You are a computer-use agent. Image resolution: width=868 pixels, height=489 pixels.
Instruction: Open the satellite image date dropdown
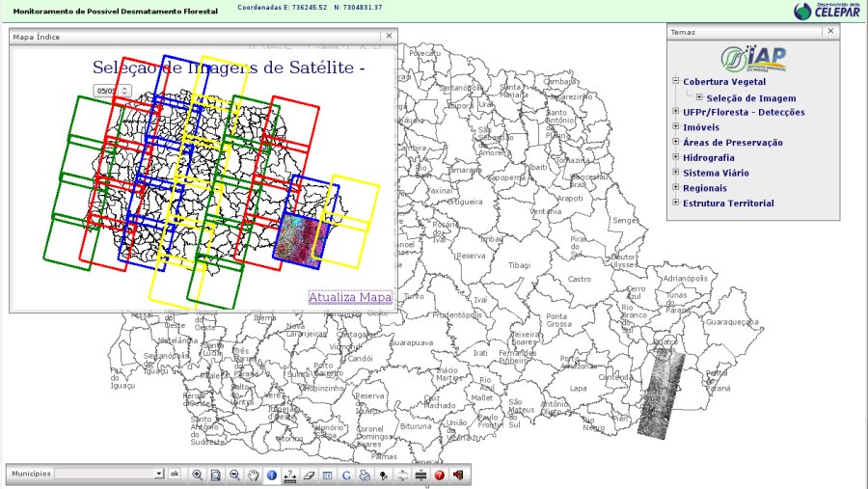112,90
